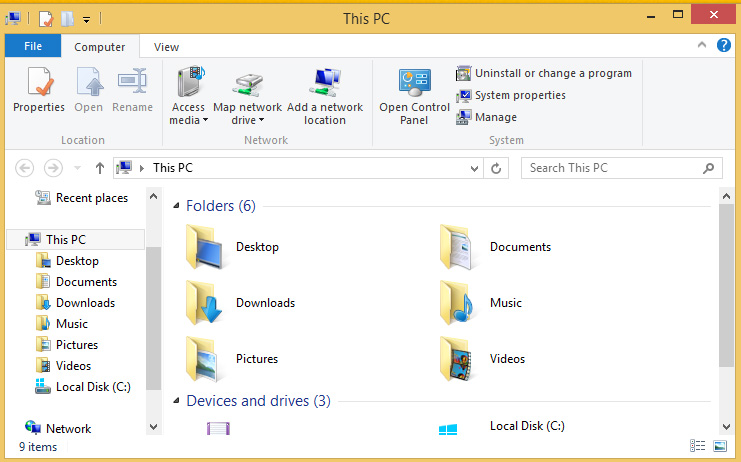Image resolution: width=741 pixels, height=462 pixels.
Task: Click the This PC title bar icon
Action: [13, 19]
